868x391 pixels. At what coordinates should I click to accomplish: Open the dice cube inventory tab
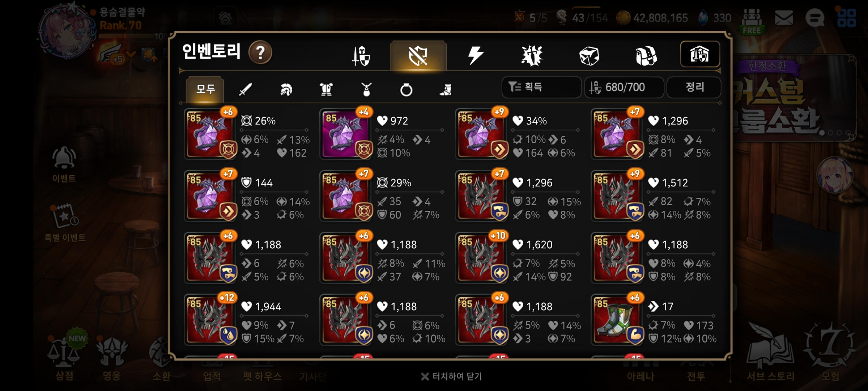tap(589, 56)
